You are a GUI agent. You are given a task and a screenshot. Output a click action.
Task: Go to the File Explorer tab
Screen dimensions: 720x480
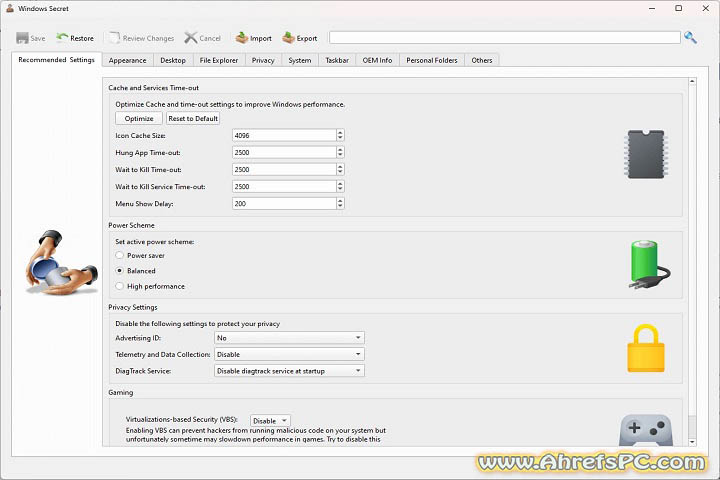point(219,60)
